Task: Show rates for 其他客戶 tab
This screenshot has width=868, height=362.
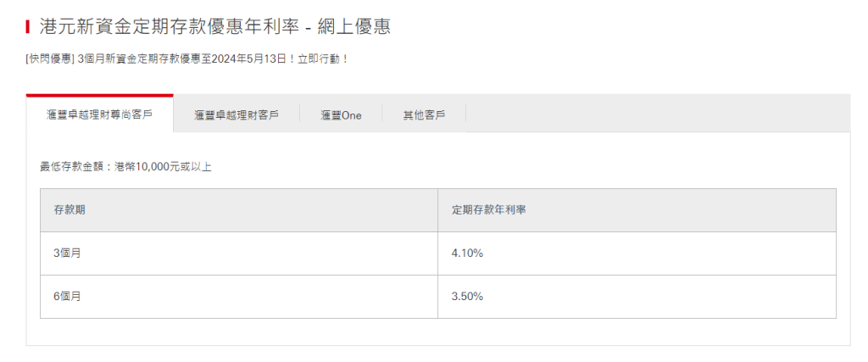Action: pyautogui.click(x=424, y=115)
